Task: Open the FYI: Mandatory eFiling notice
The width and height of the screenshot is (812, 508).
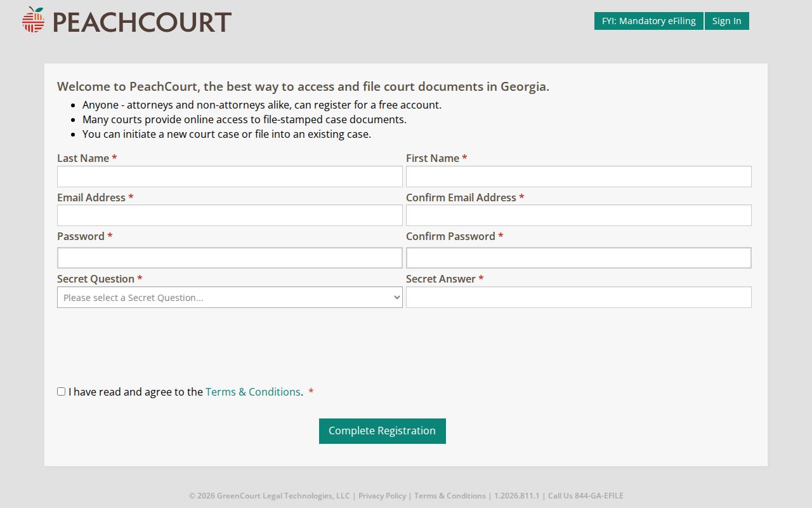Action: point(648,21)
